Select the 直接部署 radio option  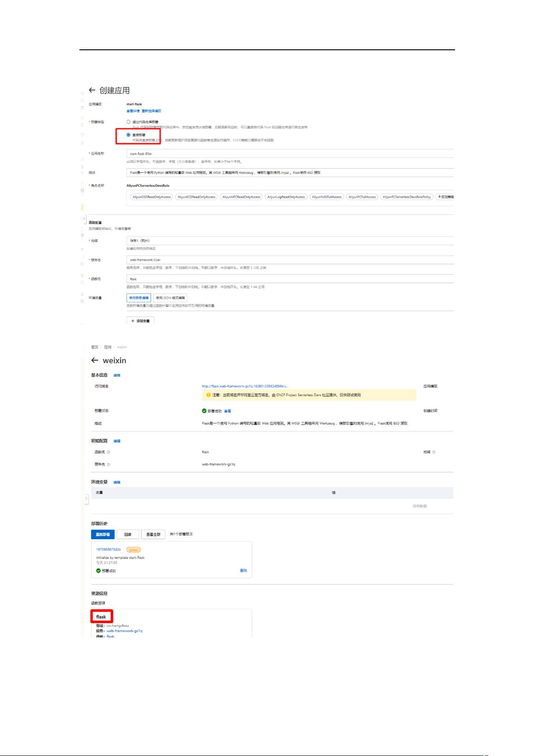coord(128,135)
